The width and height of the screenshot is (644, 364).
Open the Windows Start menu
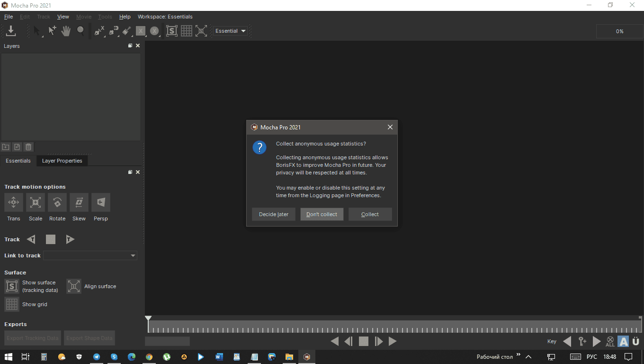coord(9,356)
